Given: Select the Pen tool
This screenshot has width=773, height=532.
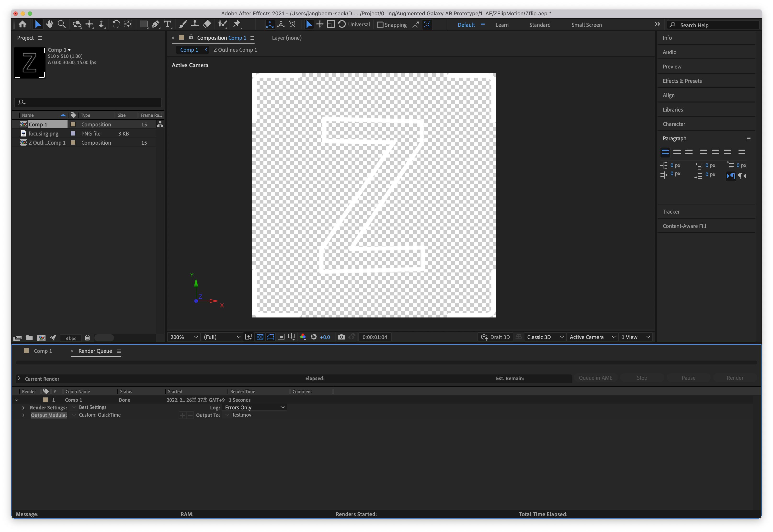Looking at the screenshot, I should click(155, 24).
